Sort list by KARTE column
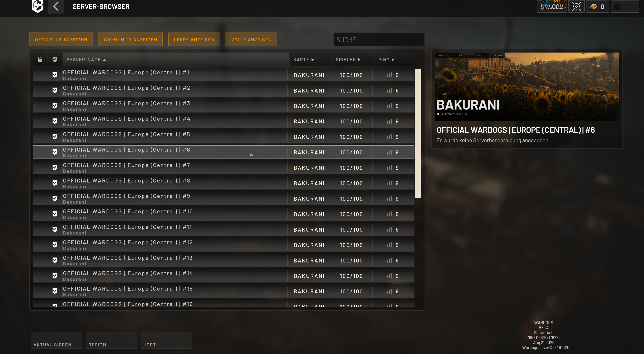The width and height of the screenshot is (644, 354). point(310,60)
